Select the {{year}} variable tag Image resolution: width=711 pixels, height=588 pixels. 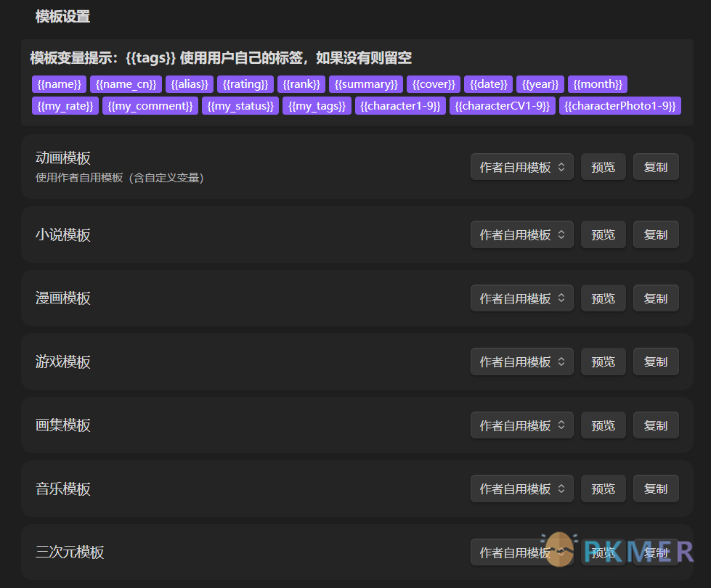[540, 84]
